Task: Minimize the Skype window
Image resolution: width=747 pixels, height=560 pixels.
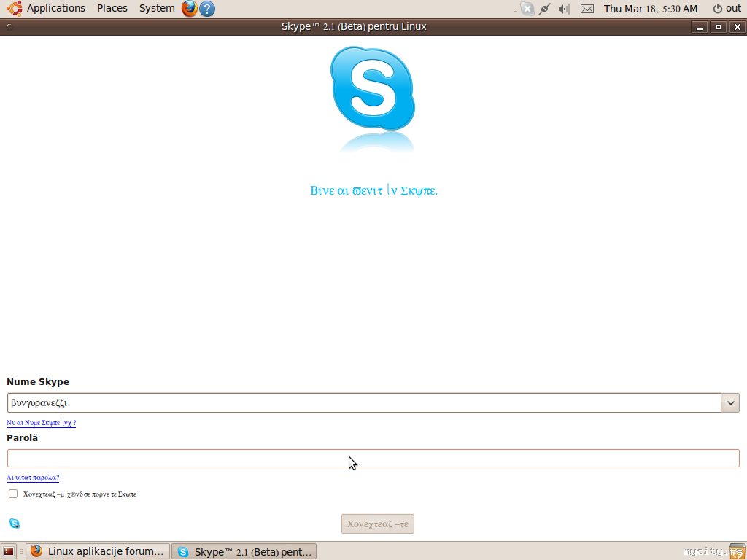Action: [700, 27]
